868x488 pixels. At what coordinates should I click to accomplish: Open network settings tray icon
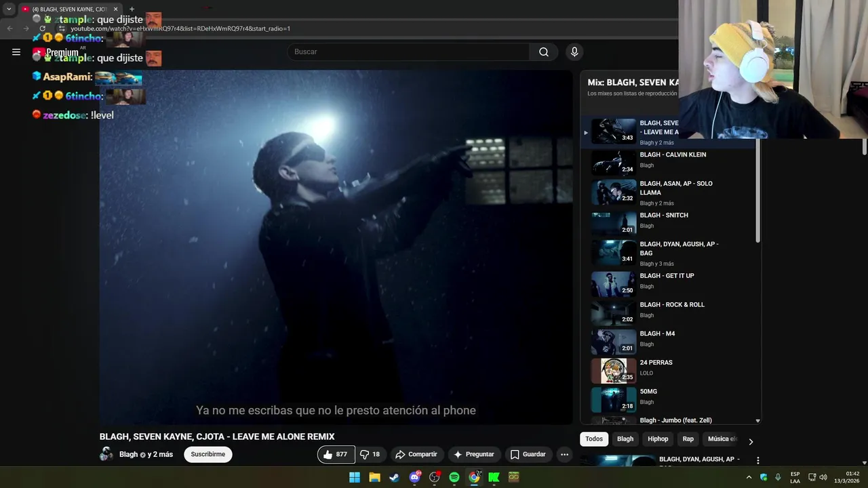pyautogui.click(x=812, y=477)
